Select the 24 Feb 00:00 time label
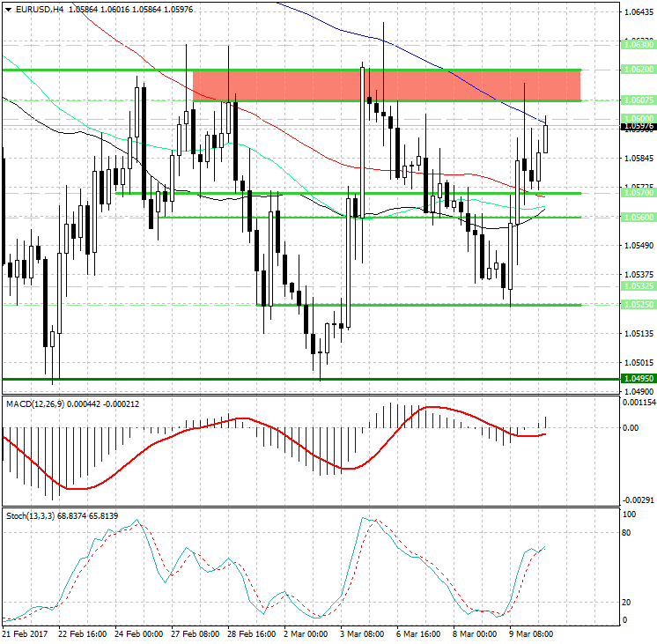This screenshot has width=657, height=644. 138,634
